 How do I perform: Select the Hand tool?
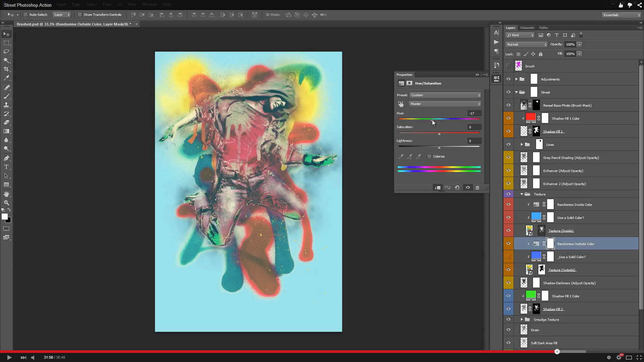[x=6, y=194]
